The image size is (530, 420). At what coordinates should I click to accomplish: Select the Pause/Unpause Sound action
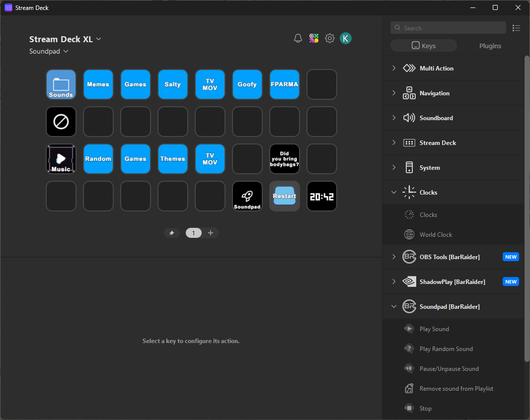pos(454,369)
